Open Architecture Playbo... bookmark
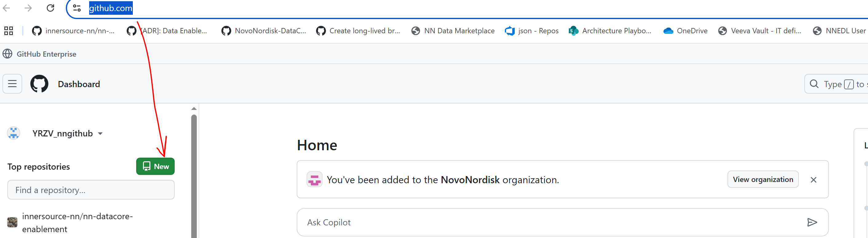The image size is (868, 238). (610, 31)
